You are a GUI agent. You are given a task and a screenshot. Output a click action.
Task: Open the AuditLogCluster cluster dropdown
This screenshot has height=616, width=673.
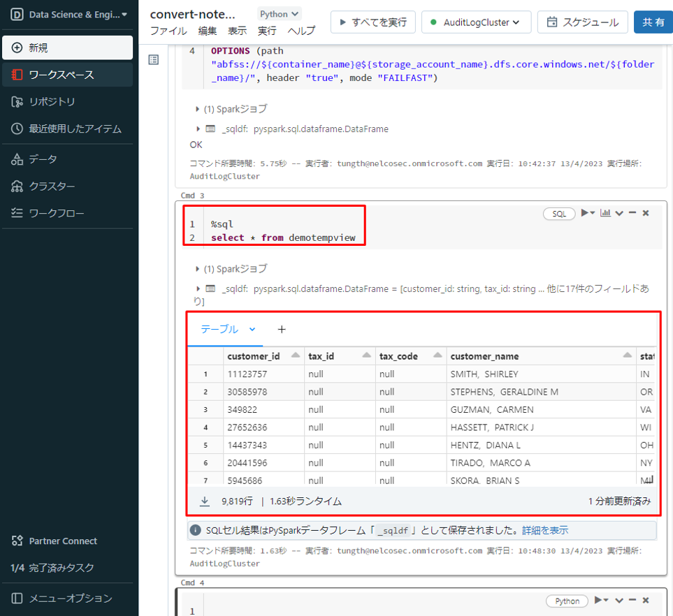coord(477,22)
